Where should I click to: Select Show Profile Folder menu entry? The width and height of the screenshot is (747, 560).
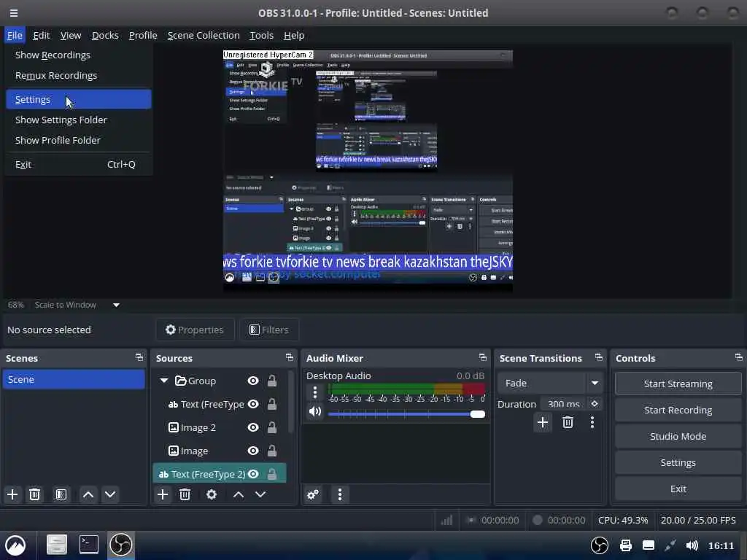(x=79, y=140)
